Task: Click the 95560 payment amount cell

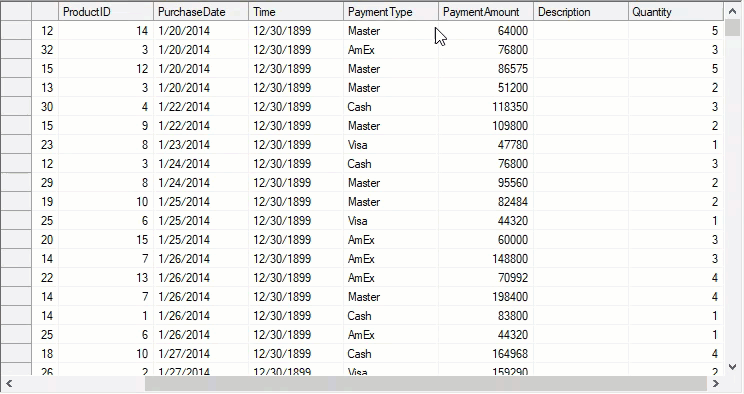Action: coord(485,183)
